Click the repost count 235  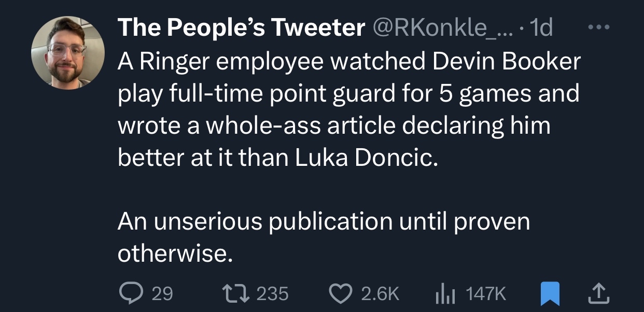coord(272,294)
